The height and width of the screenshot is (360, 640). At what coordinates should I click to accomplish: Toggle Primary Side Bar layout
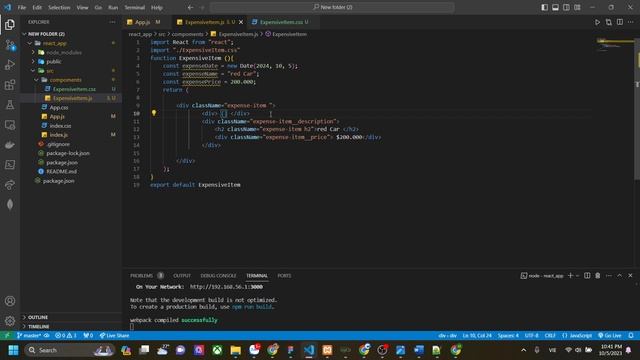coord(544,7)
